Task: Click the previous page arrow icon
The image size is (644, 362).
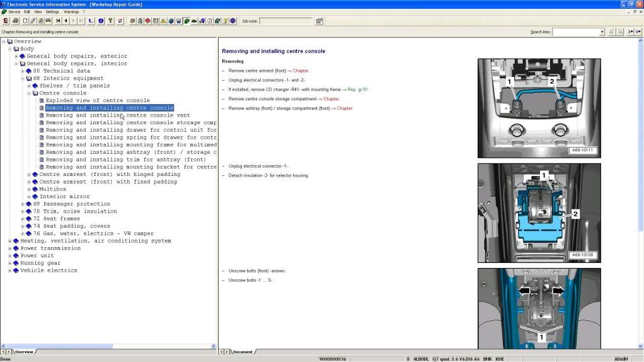Action: click(66, 21)
